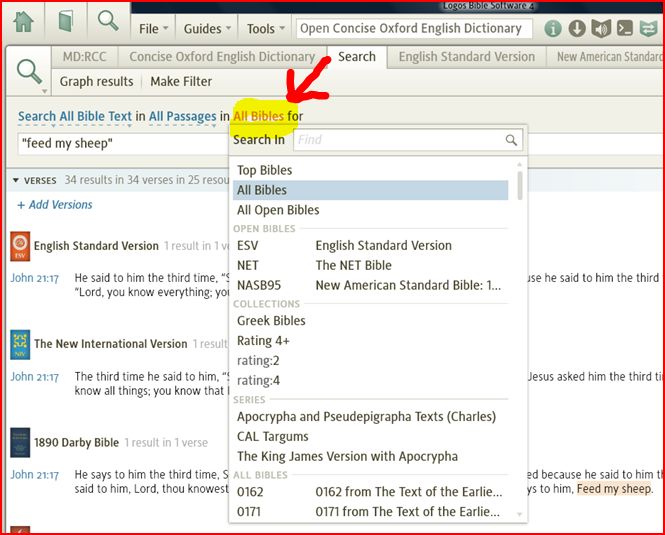
Task: Click the 1890 Darby Bible cover icon
Action: coord(20,443)
